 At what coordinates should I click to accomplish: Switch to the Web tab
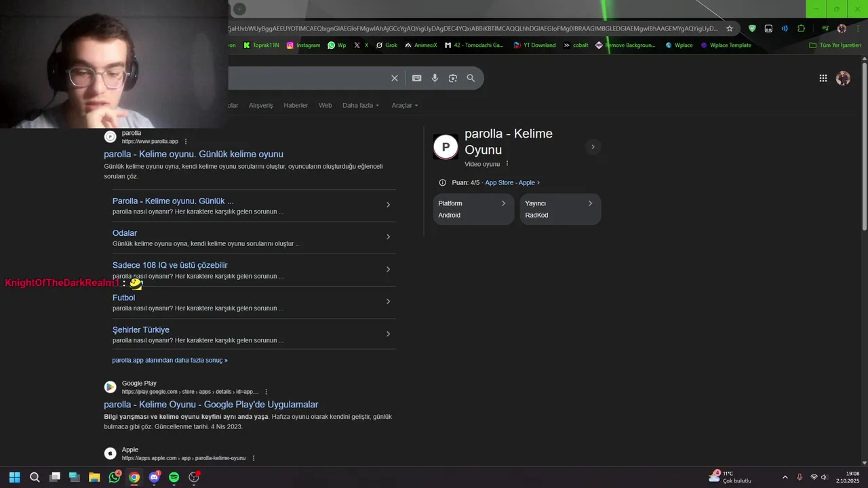325,105
